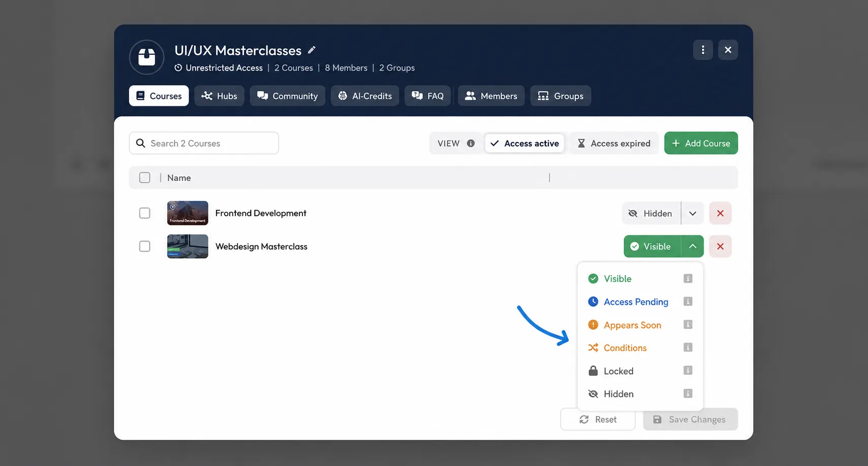Tick the Webdesign Masterclass checkbox
Image resolution: width=868 pixels, height=466 pixels.
click(x=145, y=246)
